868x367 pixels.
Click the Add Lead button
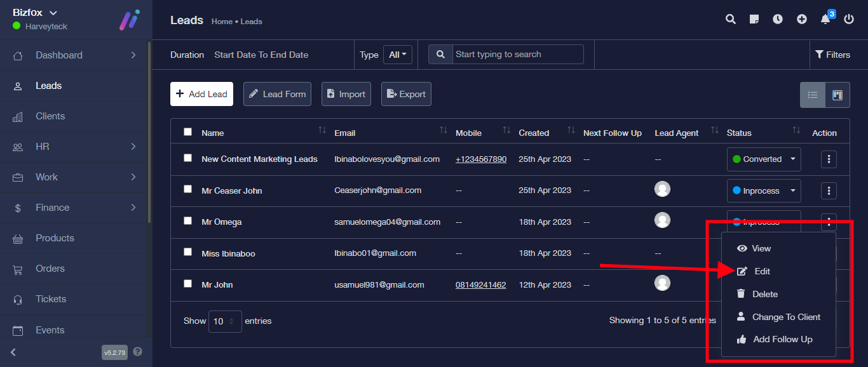201,94
